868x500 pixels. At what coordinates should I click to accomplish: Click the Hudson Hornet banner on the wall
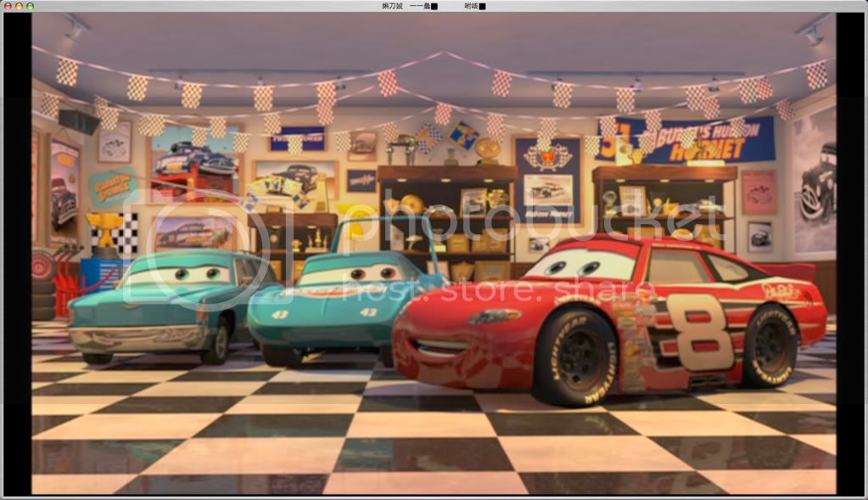point(689,140)
